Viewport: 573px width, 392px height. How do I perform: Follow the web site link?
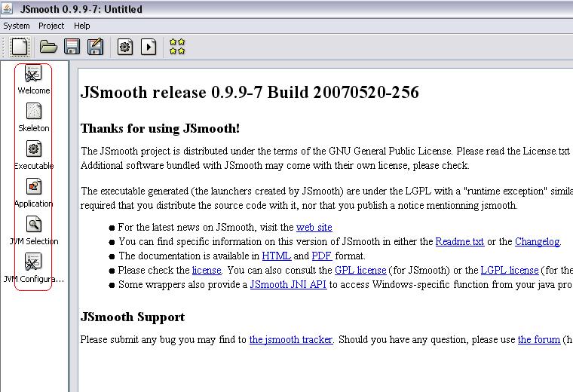click(x=314, y=227)
